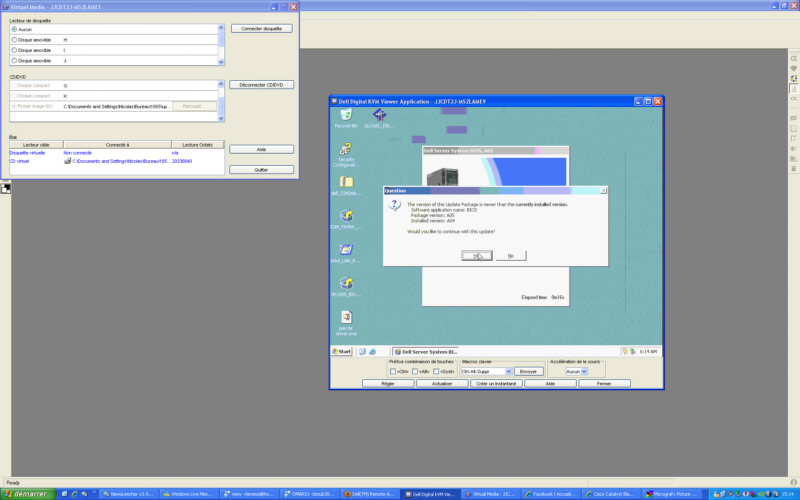This screenshot has height=500, width=800.
Task: Click the Lecture Octets column header
Action: coord(197,145)
